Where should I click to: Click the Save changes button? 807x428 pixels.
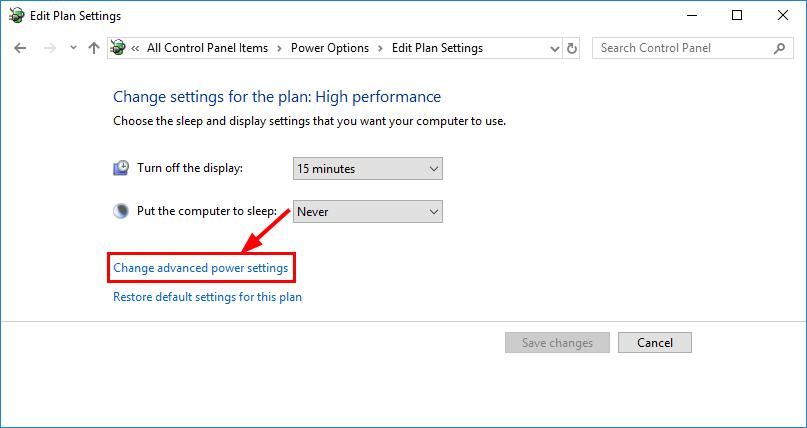(x=557, y=343)
